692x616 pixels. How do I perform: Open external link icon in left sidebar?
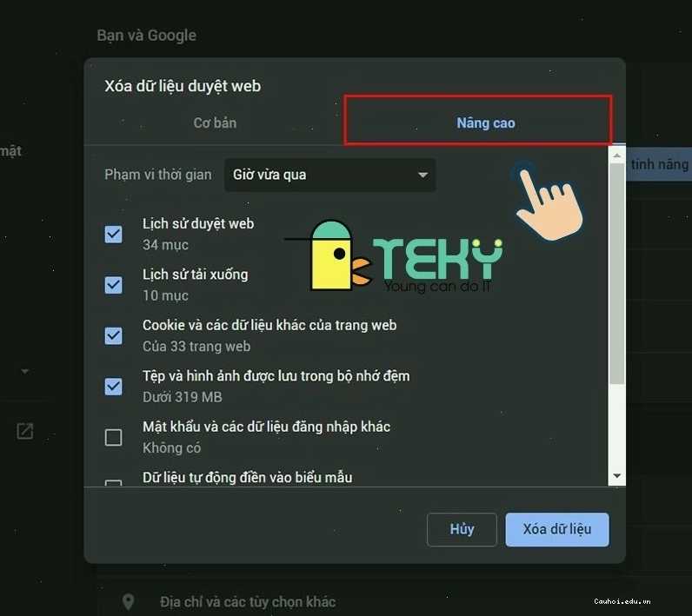tap(24, 431)
